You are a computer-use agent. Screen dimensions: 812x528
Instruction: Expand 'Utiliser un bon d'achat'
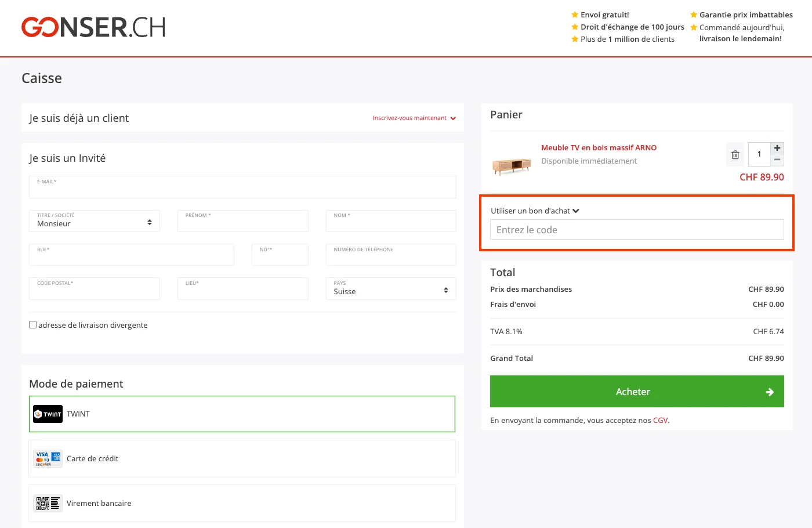[x=534, y=211]
